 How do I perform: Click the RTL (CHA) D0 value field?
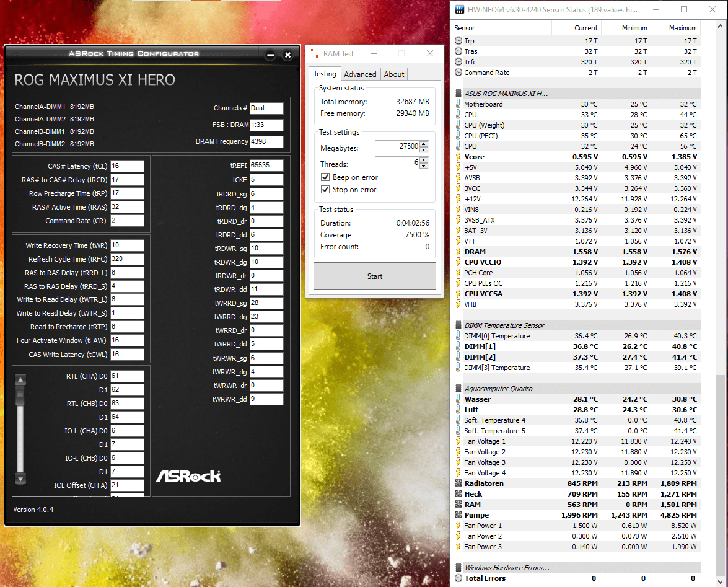(x=127, y=376)
